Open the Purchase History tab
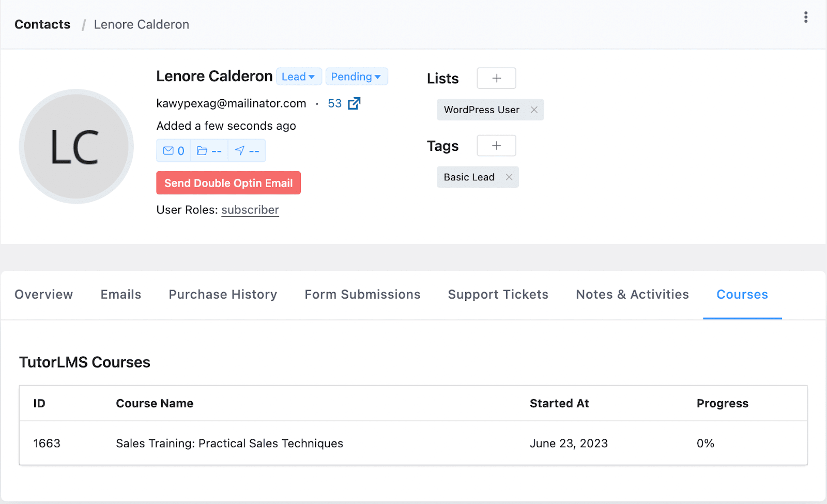Viewport: 827px width, 504px height. click(x=223, y=295)
